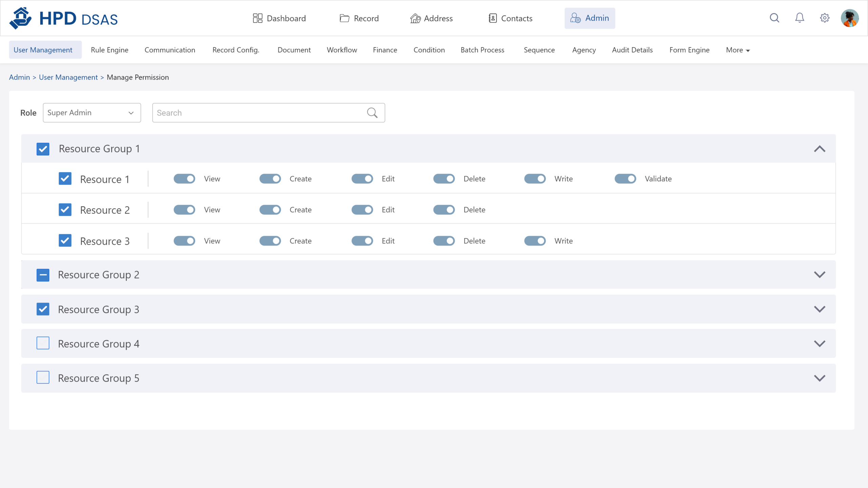Open the More menu dropdown
Screen dimensions: 868x488
[x=737, y=50]
